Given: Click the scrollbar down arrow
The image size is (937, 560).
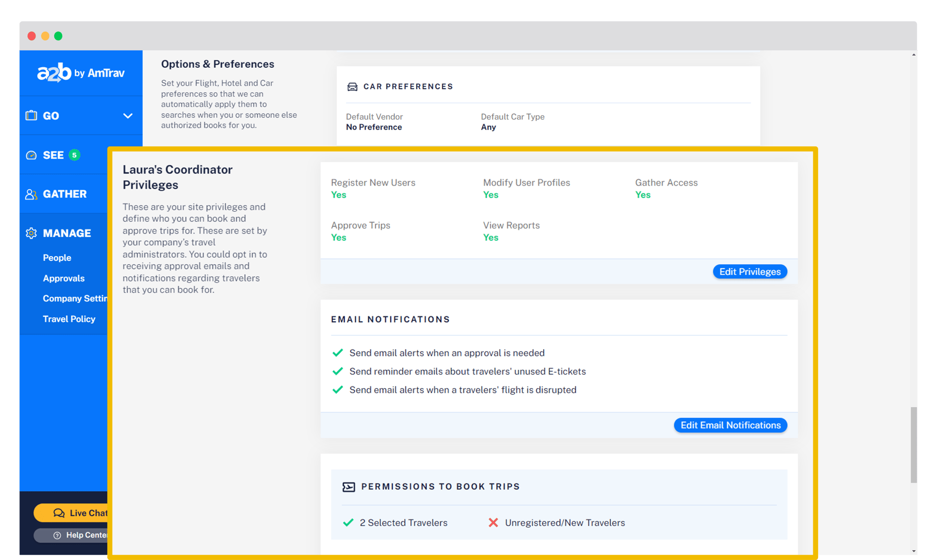Looking at the screenshot, I should tap(913, 551).
